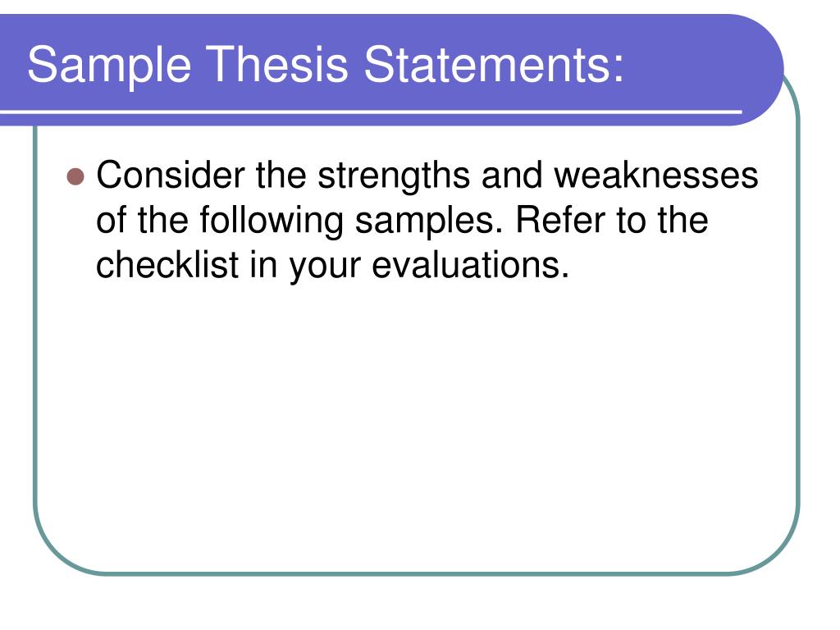Select the word 'Thesis' in the title

[x=276, y=64]
